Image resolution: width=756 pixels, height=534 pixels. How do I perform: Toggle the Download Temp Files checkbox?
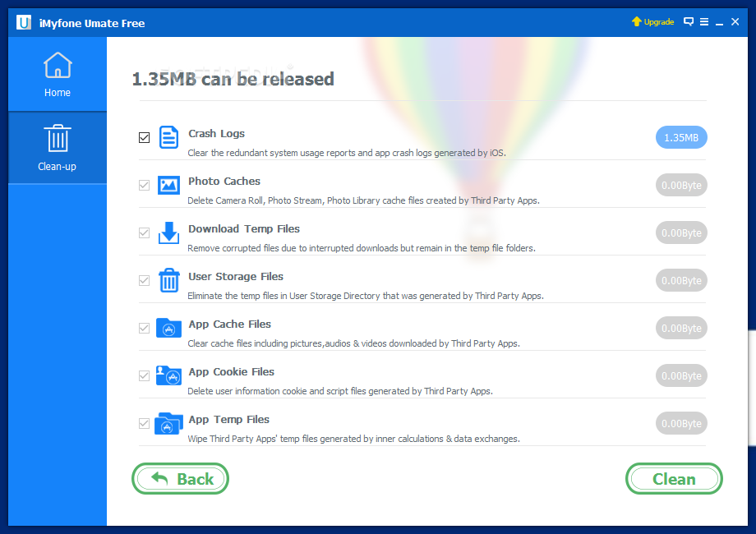144,232
